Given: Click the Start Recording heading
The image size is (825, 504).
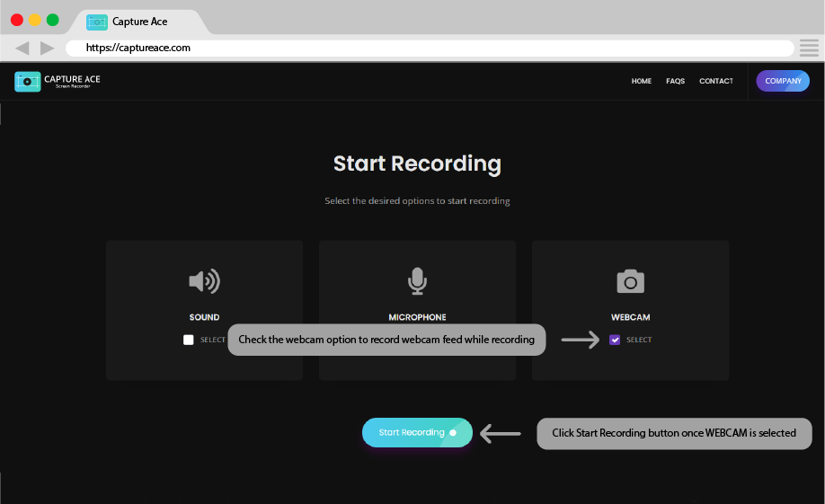Looking at the screenshot, I should [x=417, y=164].
